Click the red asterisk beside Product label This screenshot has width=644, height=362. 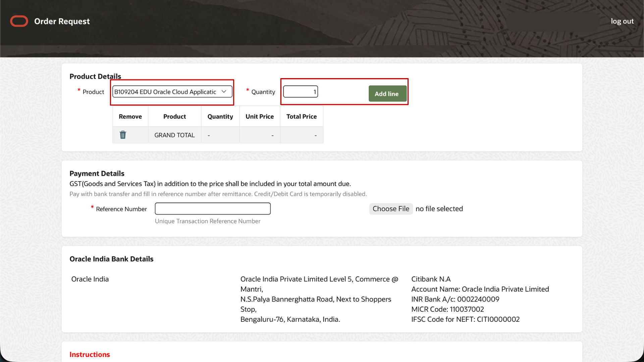[x=79, y=90]
